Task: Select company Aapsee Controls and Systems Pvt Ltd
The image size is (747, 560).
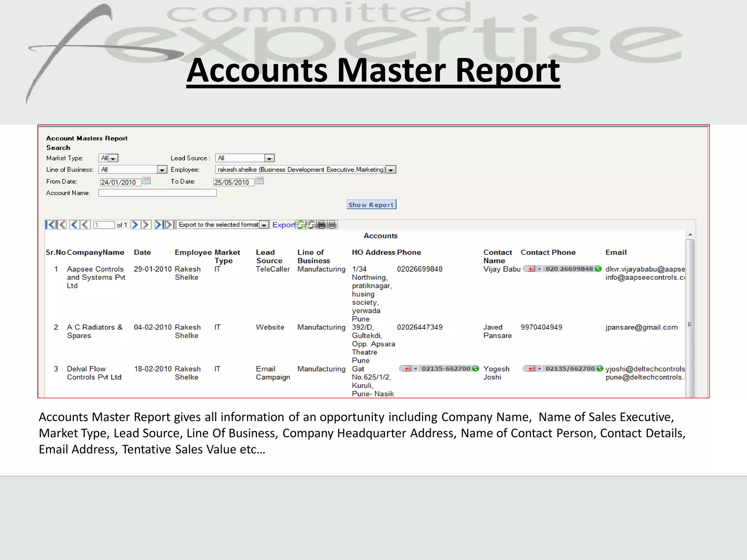Action: (x=96, y=277)
